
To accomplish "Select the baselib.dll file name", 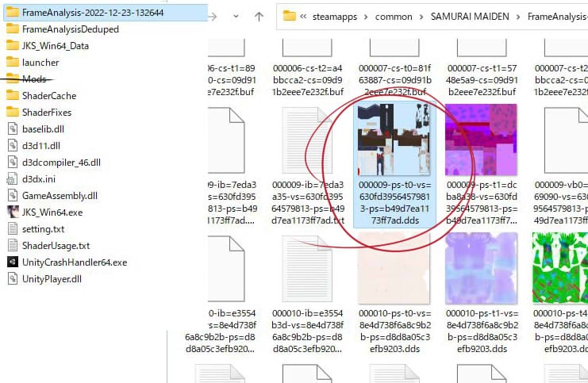I will 43,129.
